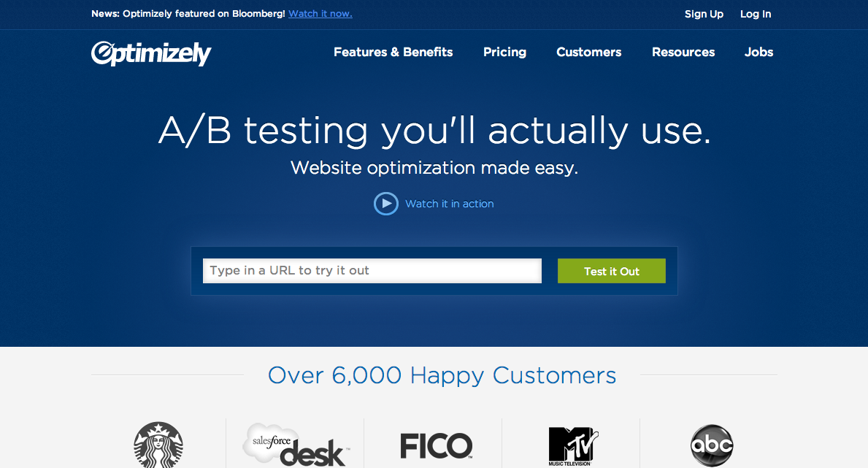Screen dimensions: 868x468
Task: Click the Starbucks customer logo
Action: click(x=158, y=445)
